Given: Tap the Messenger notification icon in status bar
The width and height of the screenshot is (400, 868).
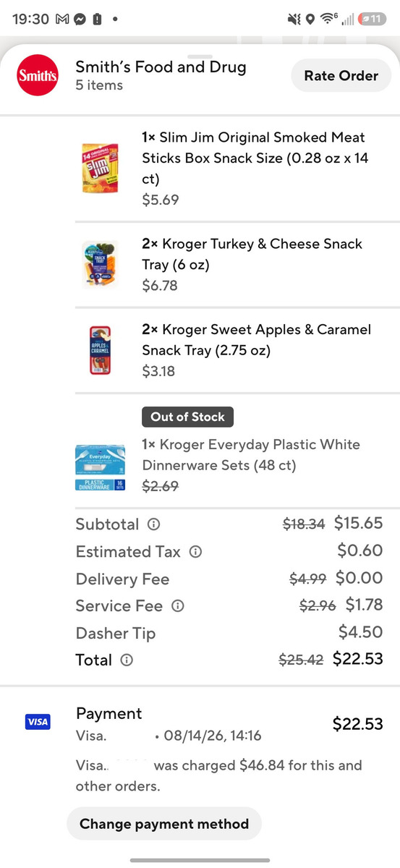Looking at the screenshot, I should point(80,19).
